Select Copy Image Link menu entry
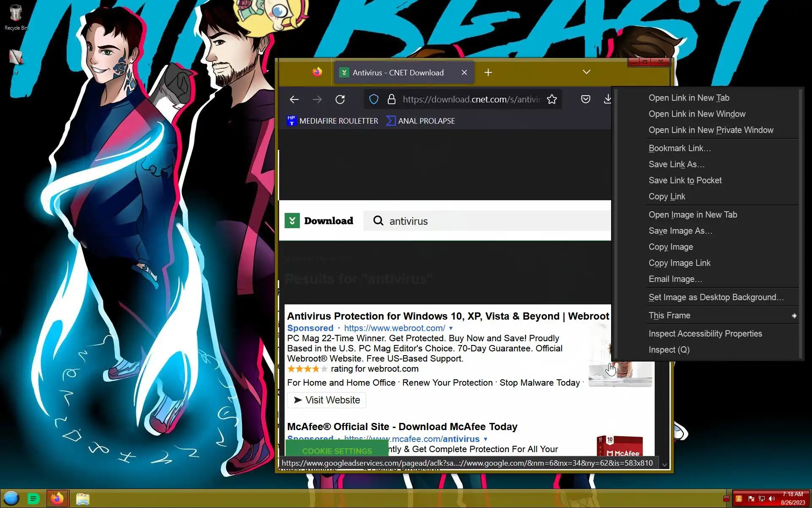Viewport: 812px width, 508px height. 679,263
